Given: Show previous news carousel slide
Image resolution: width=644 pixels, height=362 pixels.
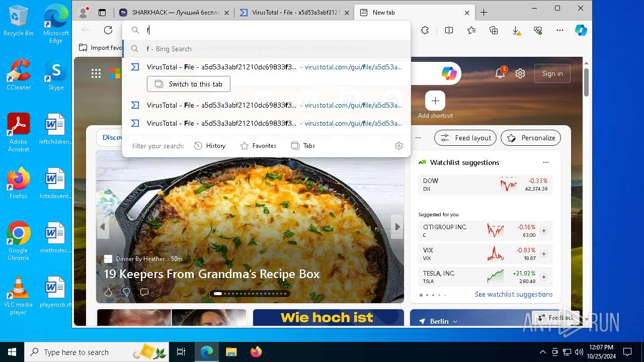Looking at the screenshot, I should coord(103,227).
